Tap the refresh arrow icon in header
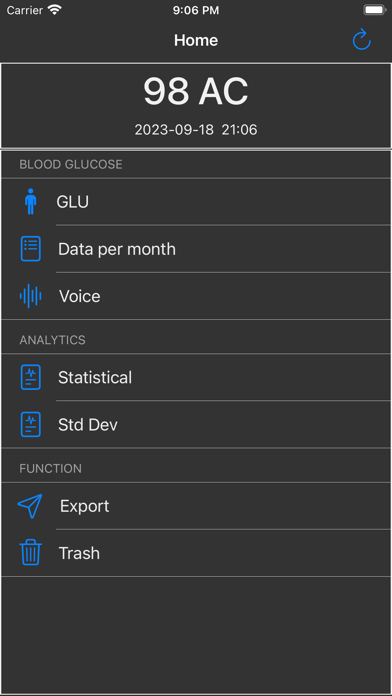 [361, 40]
